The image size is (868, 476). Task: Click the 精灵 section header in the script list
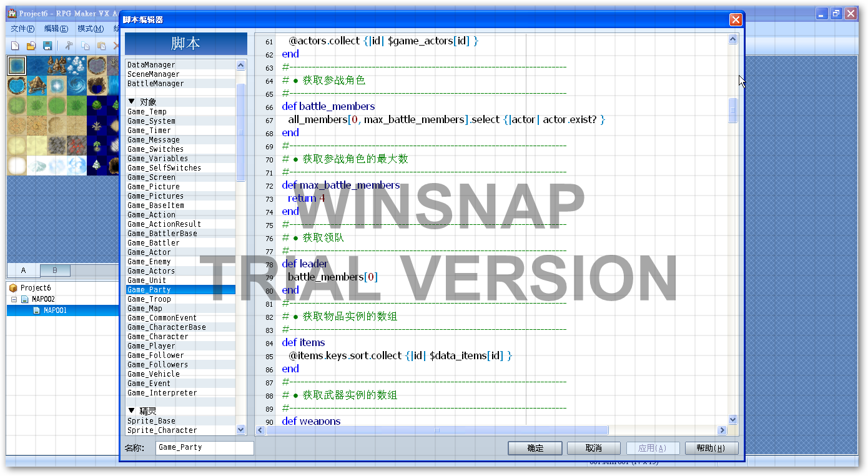148,410
